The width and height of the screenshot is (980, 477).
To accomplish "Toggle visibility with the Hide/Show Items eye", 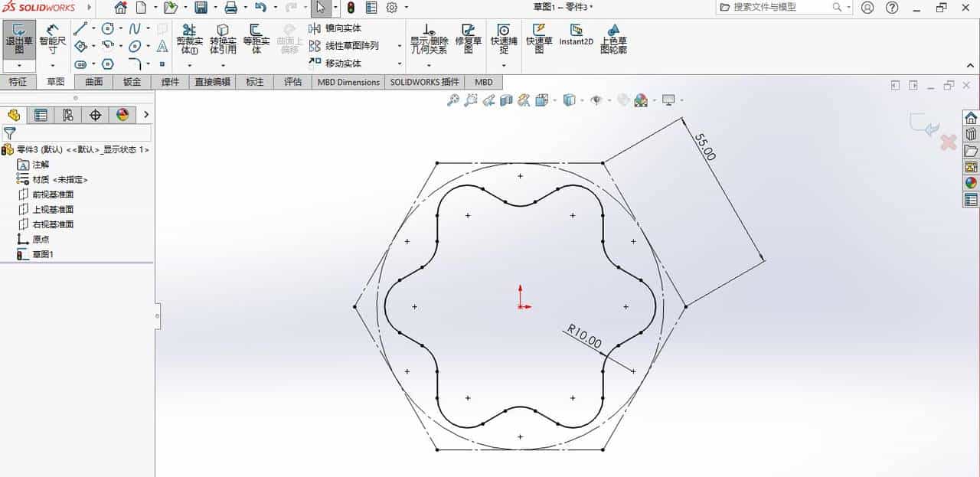I will pyautogui.click(x=596, y=100).
